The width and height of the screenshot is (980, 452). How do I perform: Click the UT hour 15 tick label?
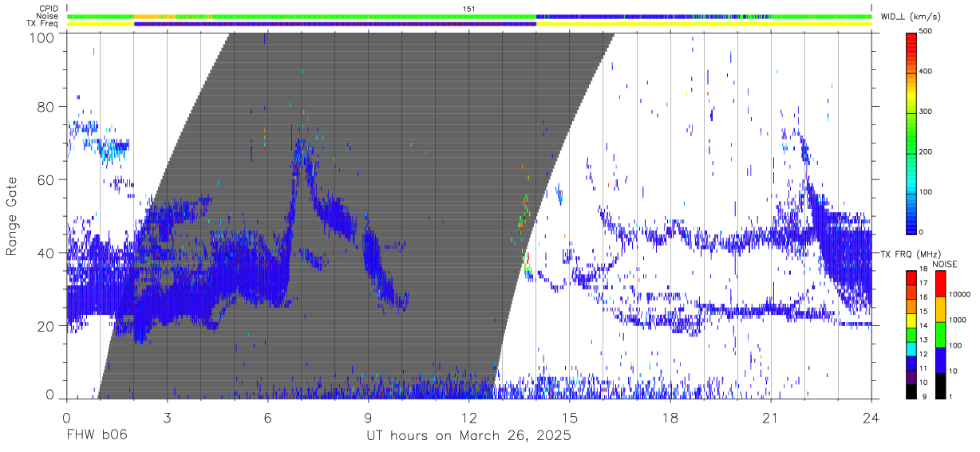pos(570,418)
